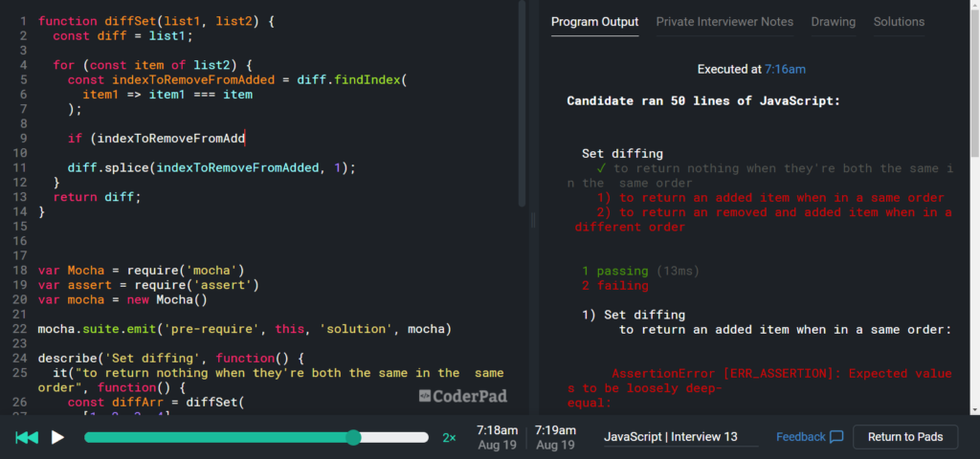Screen dimensions: 980x459
Task: Click failing test '1) to return an added item'
Action: [770, 198]
